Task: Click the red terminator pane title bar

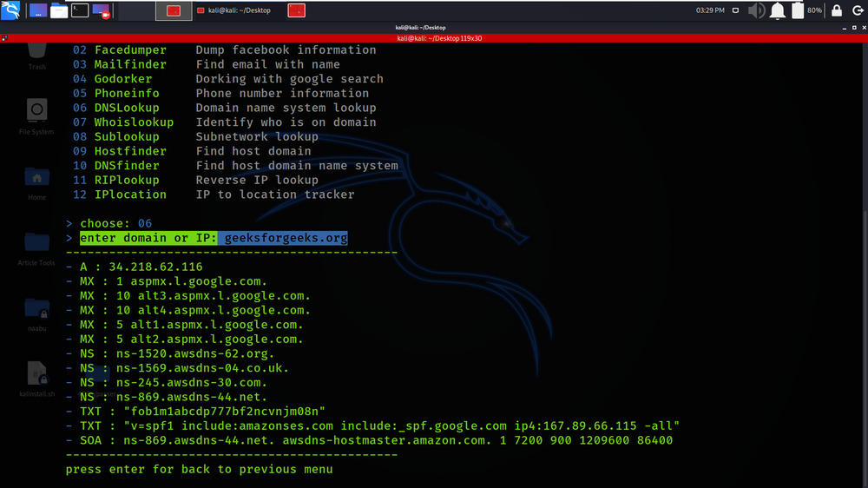Action: pyautogui.click(x=439, y=38)
